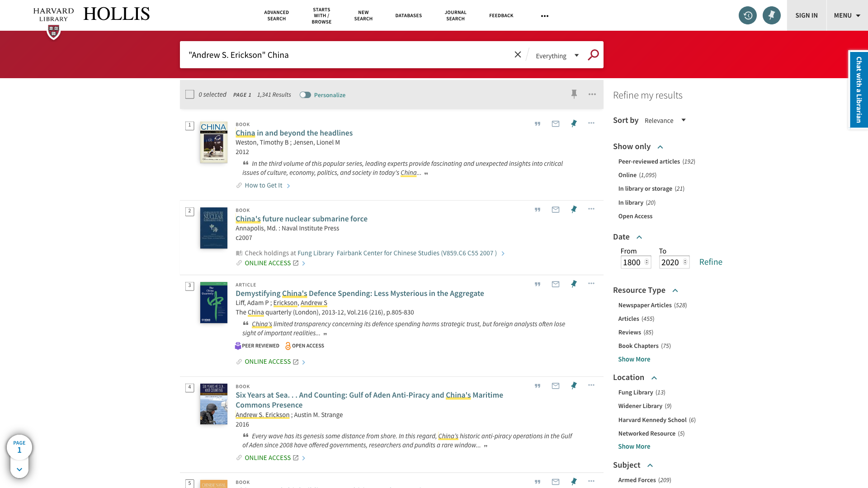Collapse the Resource Type facet

[675, 291]
